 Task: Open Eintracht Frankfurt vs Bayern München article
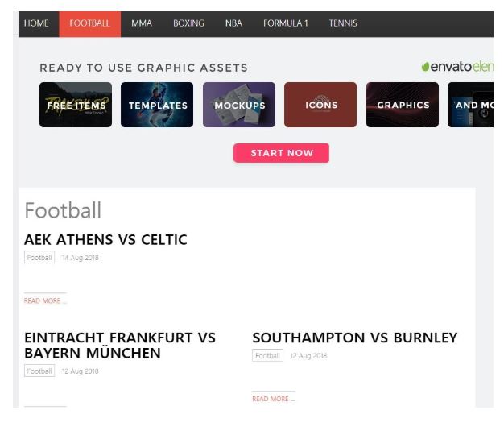(x=120, y=345)
